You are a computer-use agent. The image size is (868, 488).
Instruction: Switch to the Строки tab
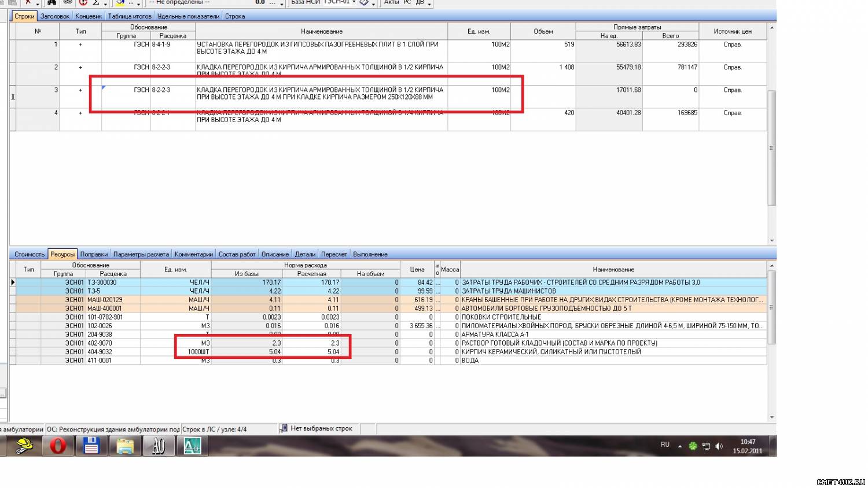coord(24,16)
